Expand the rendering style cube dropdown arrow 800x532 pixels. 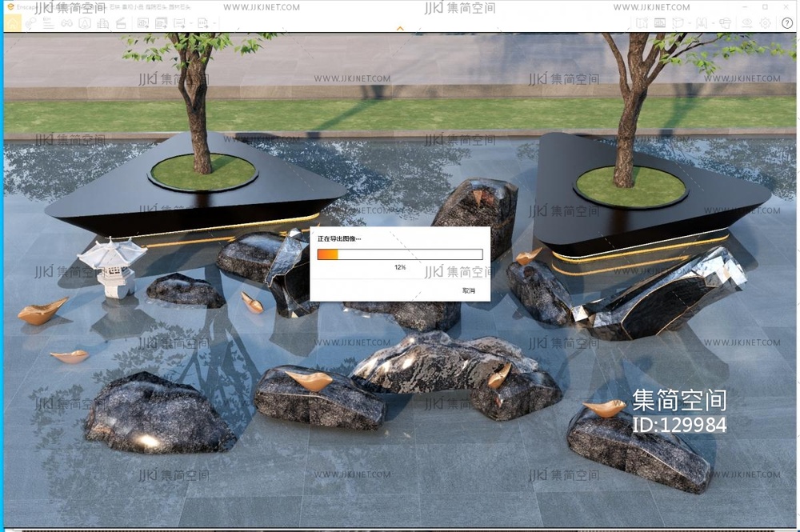[x=689, y=23]
